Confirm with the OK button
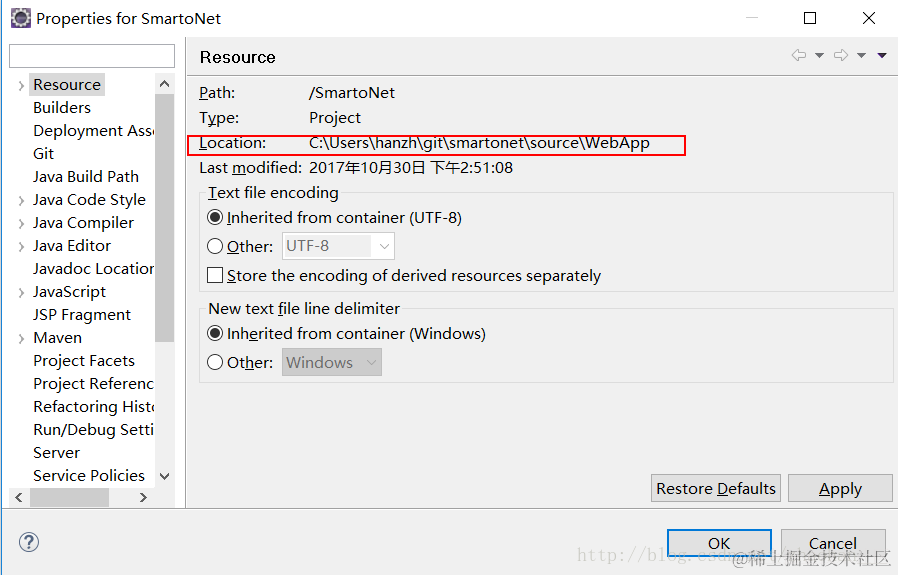 click(719, 543)
